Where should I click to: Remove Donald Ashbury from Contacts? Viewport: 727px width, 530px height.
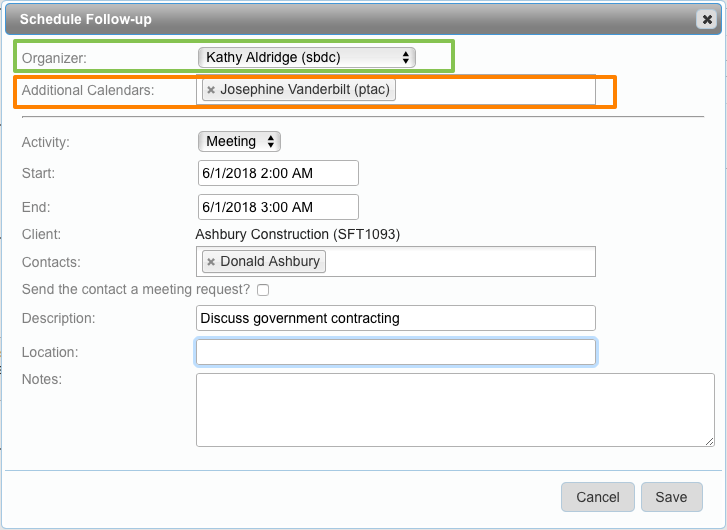(x=211, y=261)
